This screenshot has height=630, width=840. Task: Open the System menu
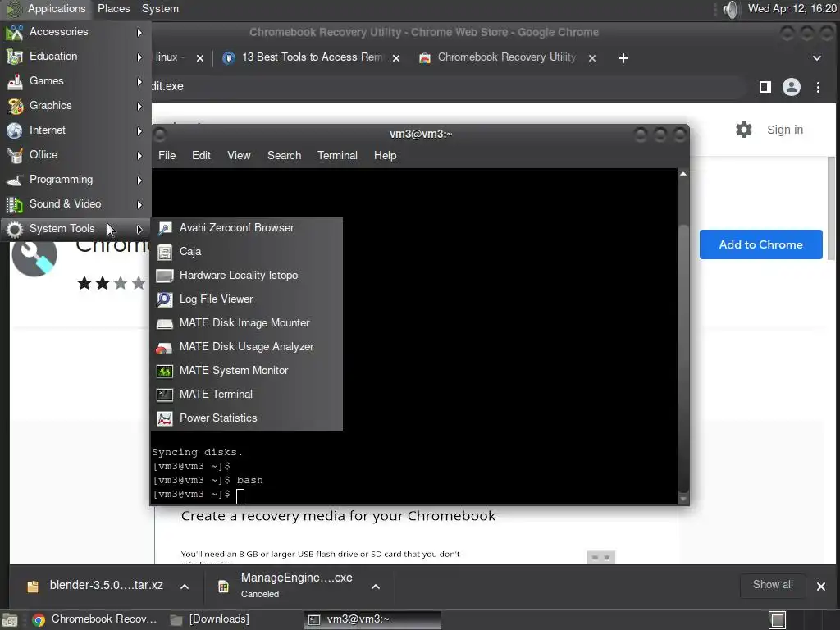click(160, 9)
